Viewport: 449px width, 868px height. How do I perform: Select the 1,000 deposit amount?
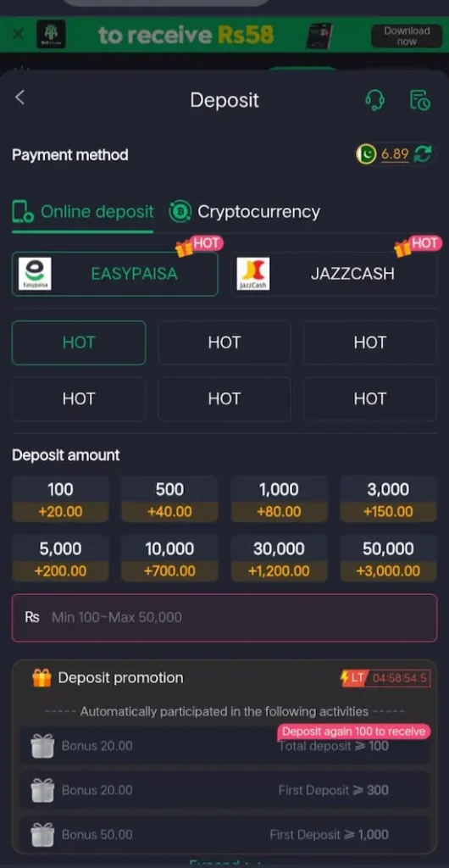pos(280,499)
